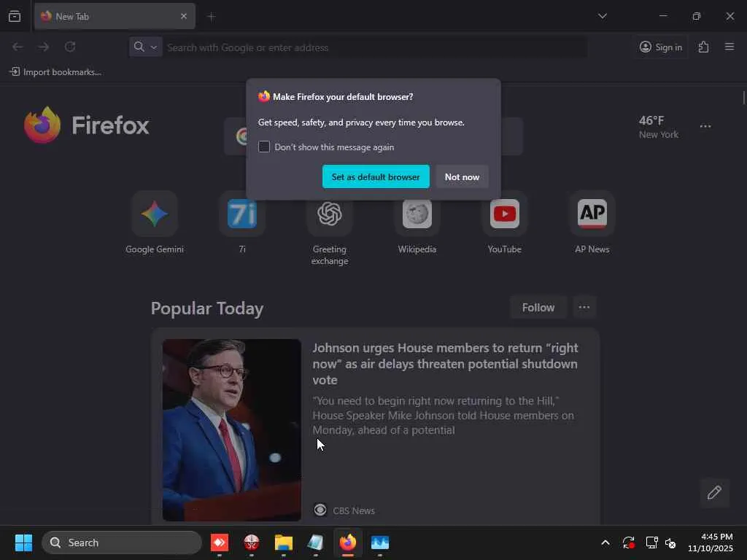Open the Extensions puzzle icon
Screen dimensions: 747x560
pyautogui.click(x=704, y=47)
